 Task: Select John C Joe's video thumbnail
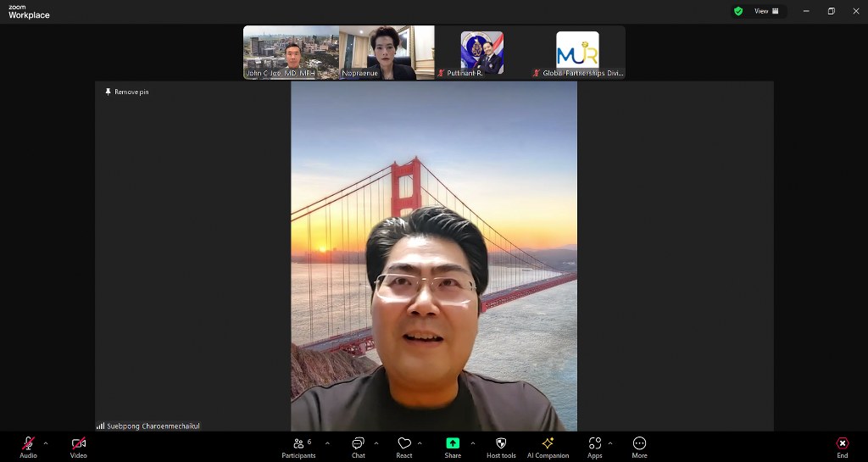(x=291, y=53)
